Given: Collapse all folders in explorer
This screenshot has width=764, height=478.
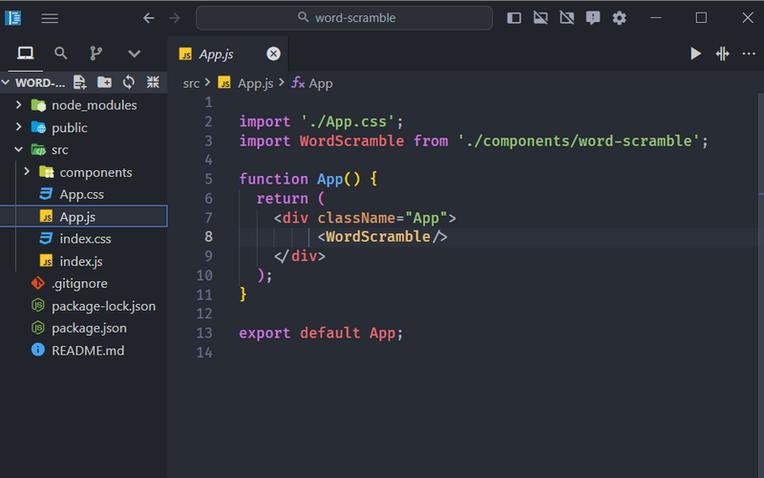Looking at the screenshot, I should click(153, 82).
